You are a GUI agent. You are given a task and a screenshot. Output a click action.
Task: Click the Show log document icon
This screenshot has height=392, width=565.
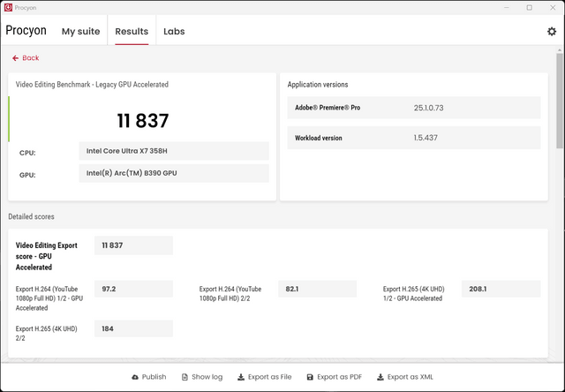(185, 377)
